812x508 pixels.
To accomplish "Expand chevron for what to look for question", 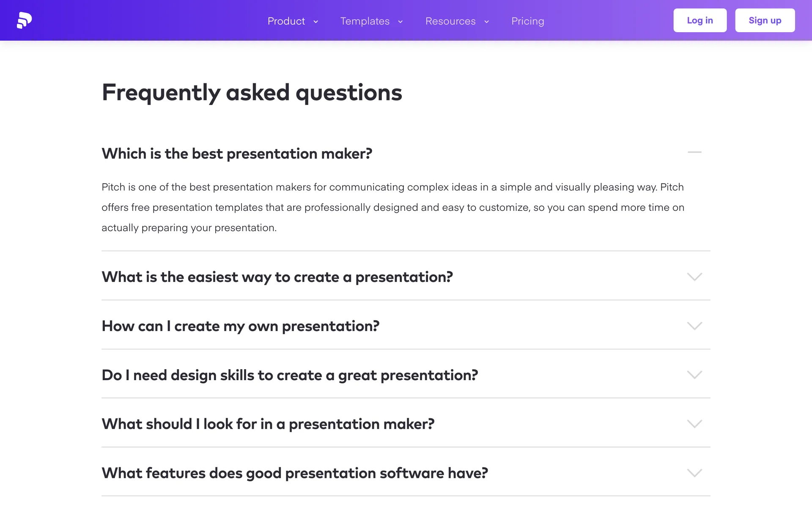I will click(694, 424).
